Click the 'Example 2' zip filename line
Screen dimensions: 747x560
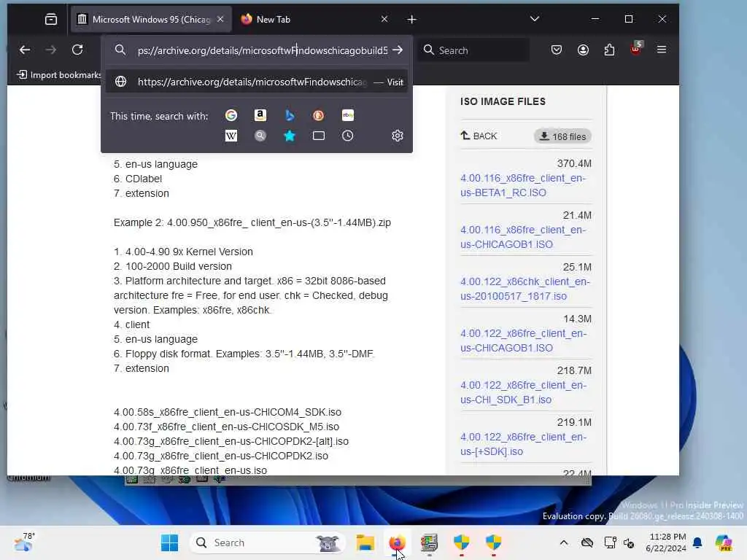click(x=252, y=222)
